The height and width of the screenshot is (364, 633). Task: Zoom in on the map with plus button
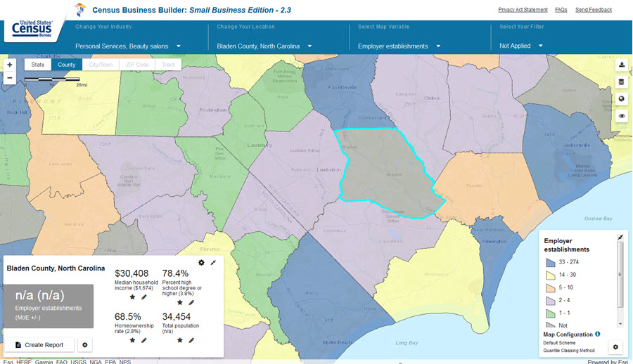(10, 65)
